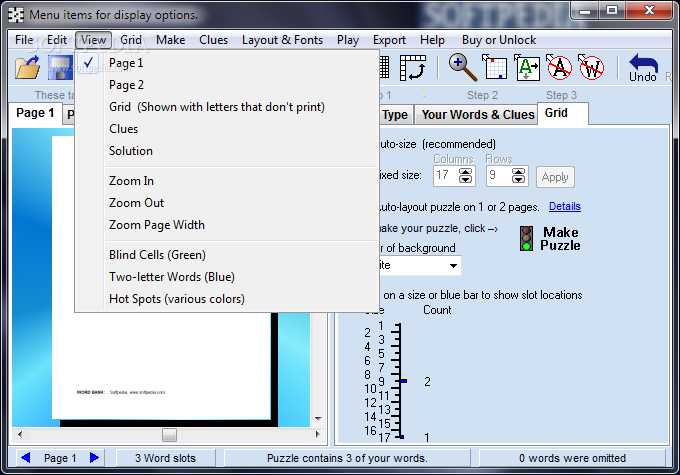
Task: Toggle Two-letter Words (Blue) display option
Action: click(x=226, y=277)
